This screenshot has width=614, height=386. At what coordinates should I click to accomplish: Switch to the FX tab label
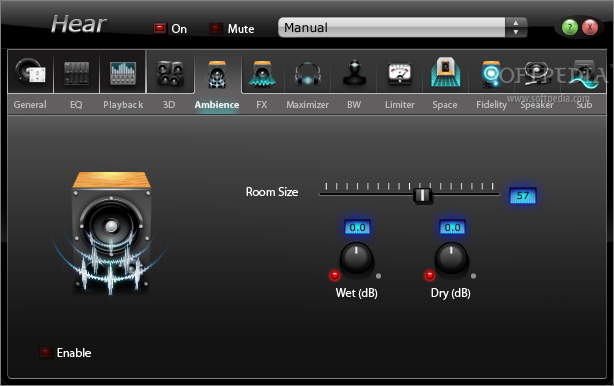coord(262,105)
